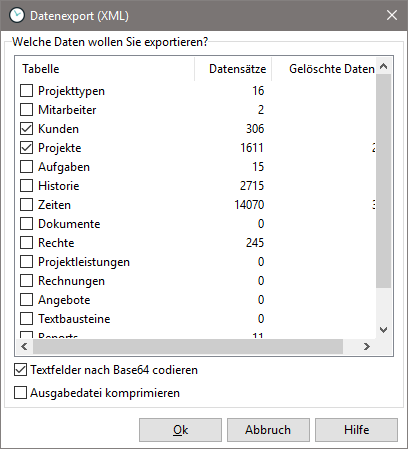Viewport: 408px width, 449px height.
Task: Click the vertical scrollbar thumb
Action: coord(384,181)
